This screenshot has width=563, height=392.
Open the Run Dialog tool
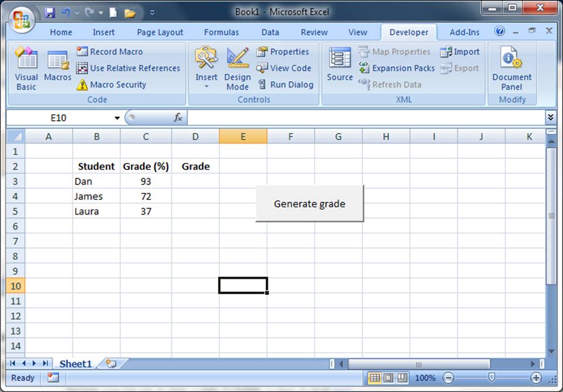coord(286,84)
